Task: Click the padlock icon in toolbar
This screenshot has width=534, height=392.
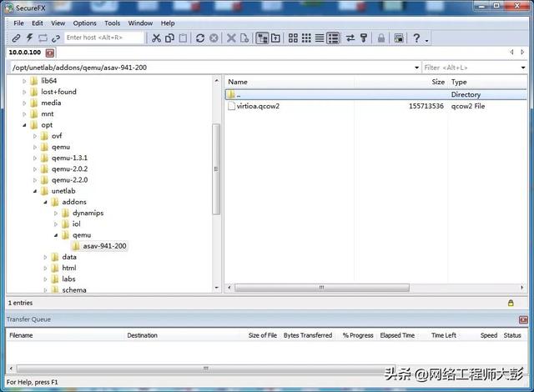Action: click(x=381, y=38)
